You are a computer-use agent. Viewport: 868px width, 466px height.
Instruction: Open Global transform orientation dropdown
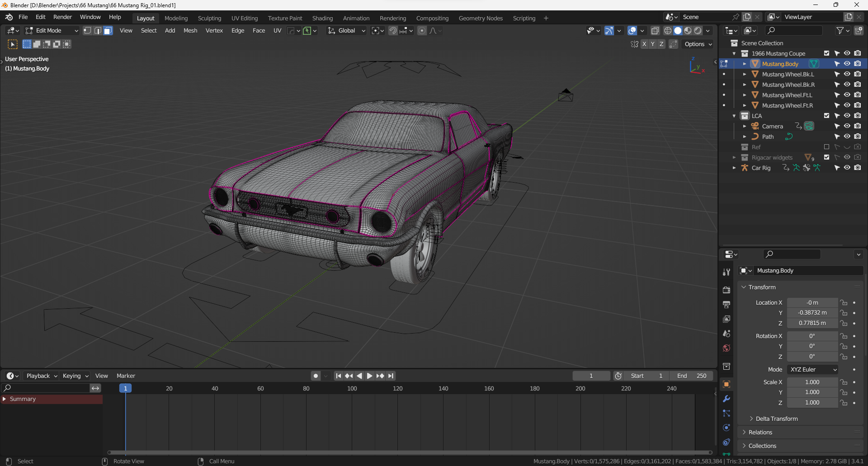(x=346, y=31)
